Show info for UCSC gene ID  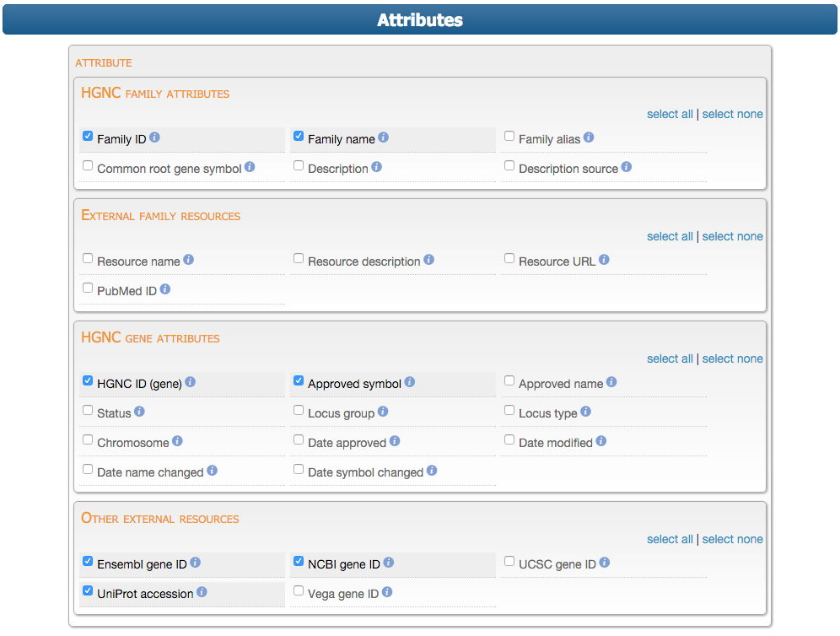[x=605, y=563]
